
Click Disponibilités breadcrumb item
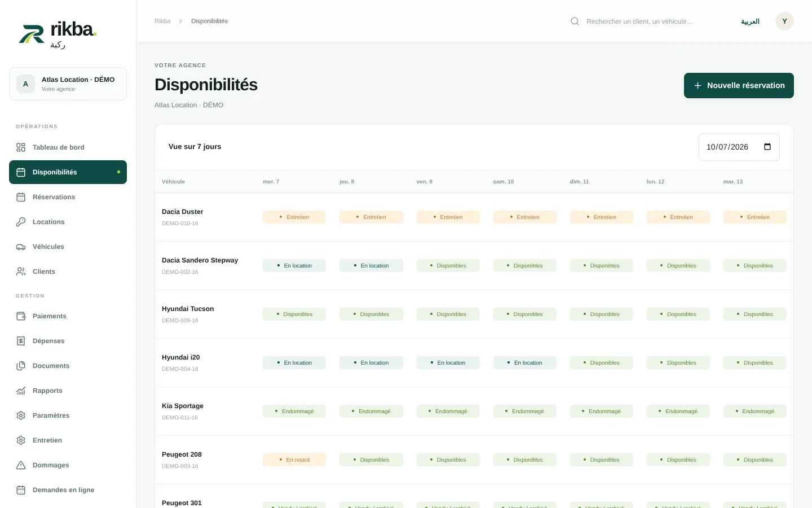(x=209, y=21)
